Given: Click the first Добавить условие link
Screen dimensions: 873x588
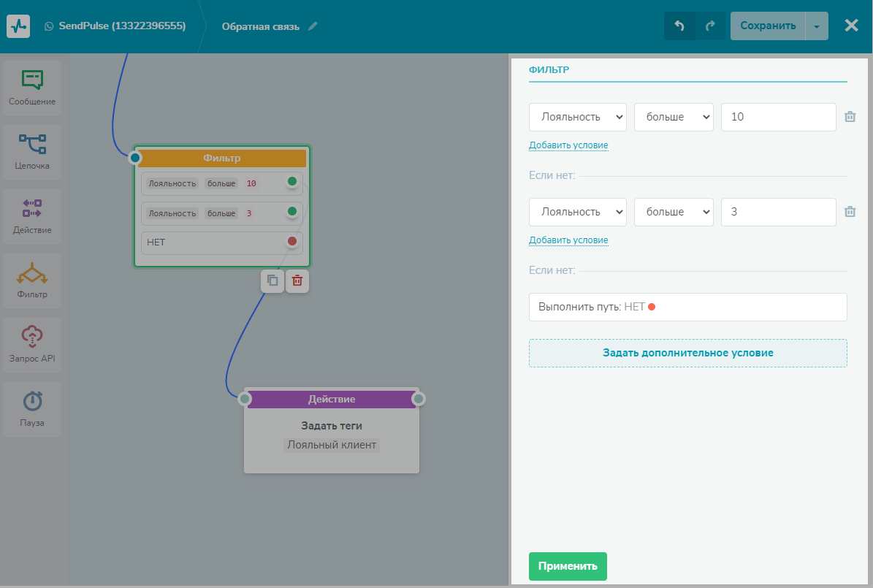Looking at the screenshot, I should pos(568,145).
